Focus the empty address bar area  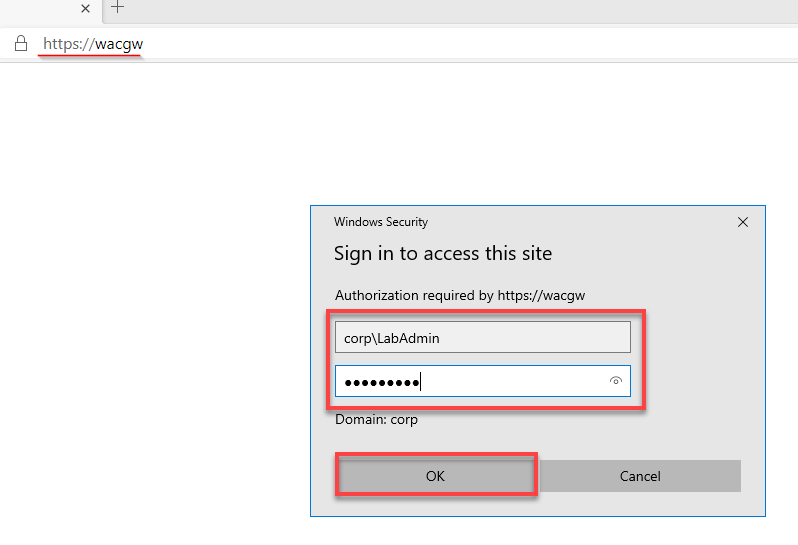(458, 44)
